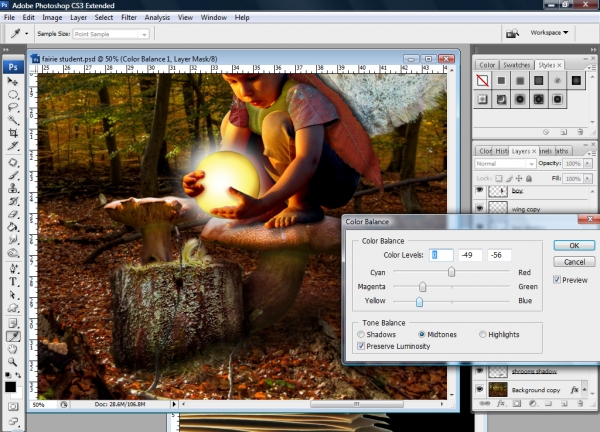This screenshot has height=432, width=600.
Task: Open the Analysis menu
Action: (x=157, y=18)
